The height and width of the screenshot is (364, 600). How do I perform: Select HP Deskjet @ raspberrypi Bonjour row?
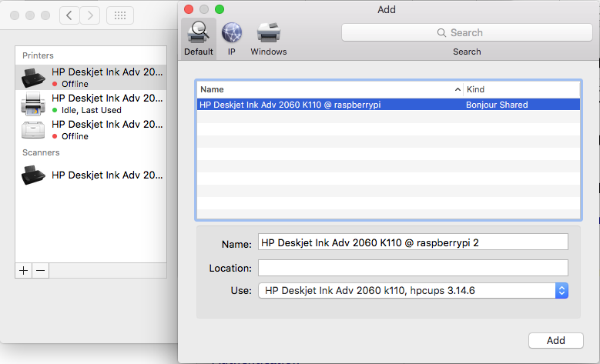(x=388, y=105)
